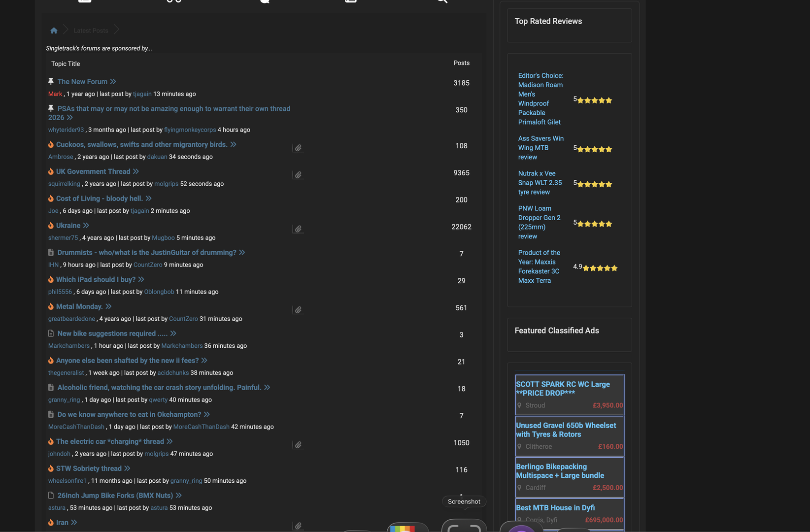Screen dimensions: 810x532
Task: Click attachment icon beside UK Government Thread
Action: click(x=298, y=175)
